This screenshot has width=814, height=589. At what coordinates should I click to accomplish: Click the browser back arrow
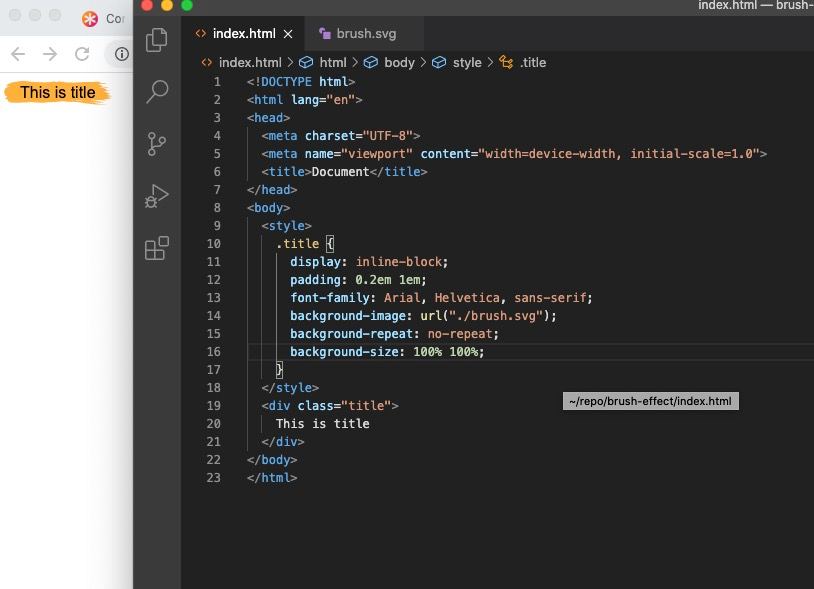pos(18,54)
